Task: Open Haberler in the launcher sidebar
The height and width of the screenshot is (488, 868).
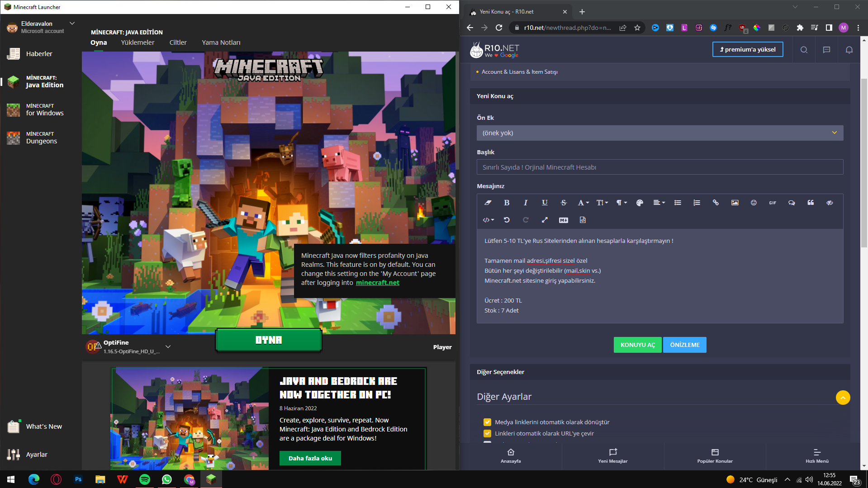Action: (x=39, y=54)
